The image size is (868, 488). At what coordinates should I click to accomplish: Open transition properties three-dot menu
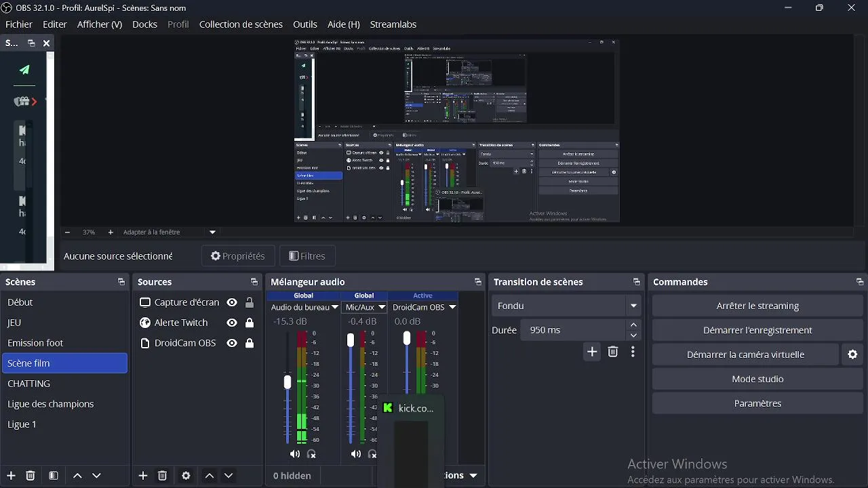point(633,352)
